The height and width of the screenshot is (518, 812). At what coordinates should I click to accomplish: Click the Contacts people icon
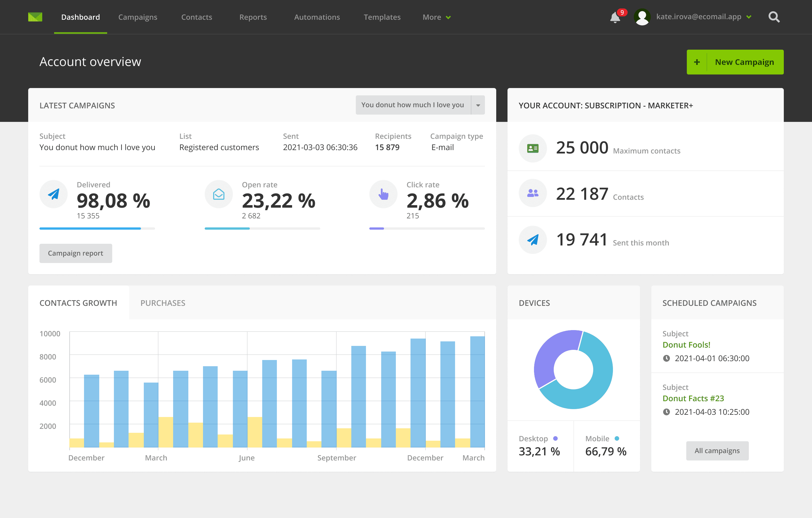coord(533,193)
